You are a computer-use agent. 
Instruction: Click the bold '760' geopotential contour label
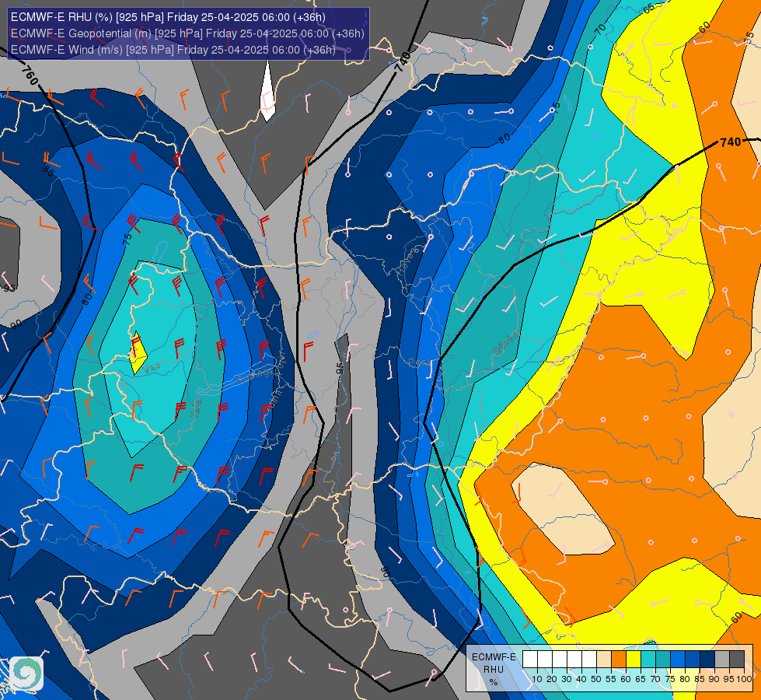coord(30,75)
